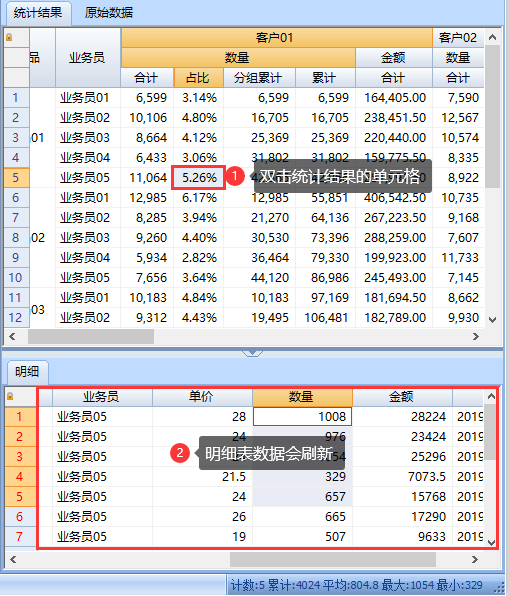Select the 统计结果 tab
Screen dimensions: 509x596
(x=38, y=13)
